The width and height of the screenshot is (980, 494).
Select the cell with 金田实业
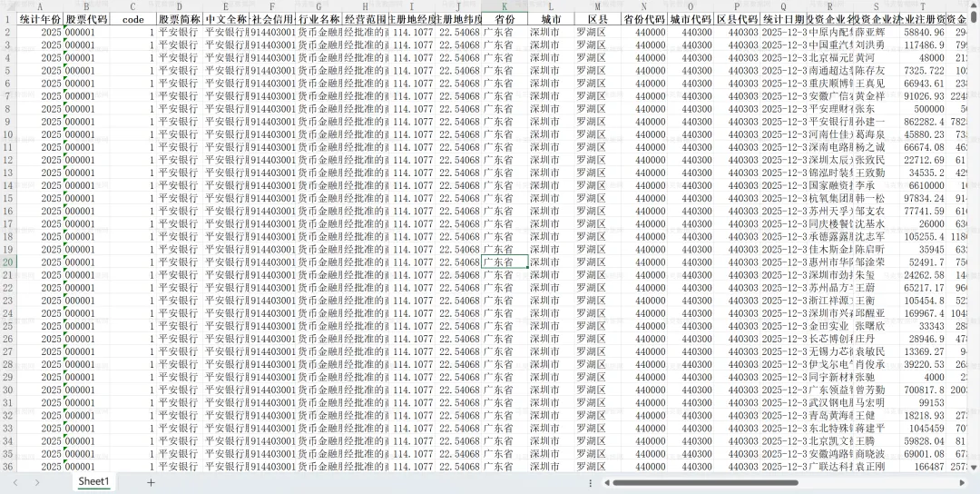point(830,326)
